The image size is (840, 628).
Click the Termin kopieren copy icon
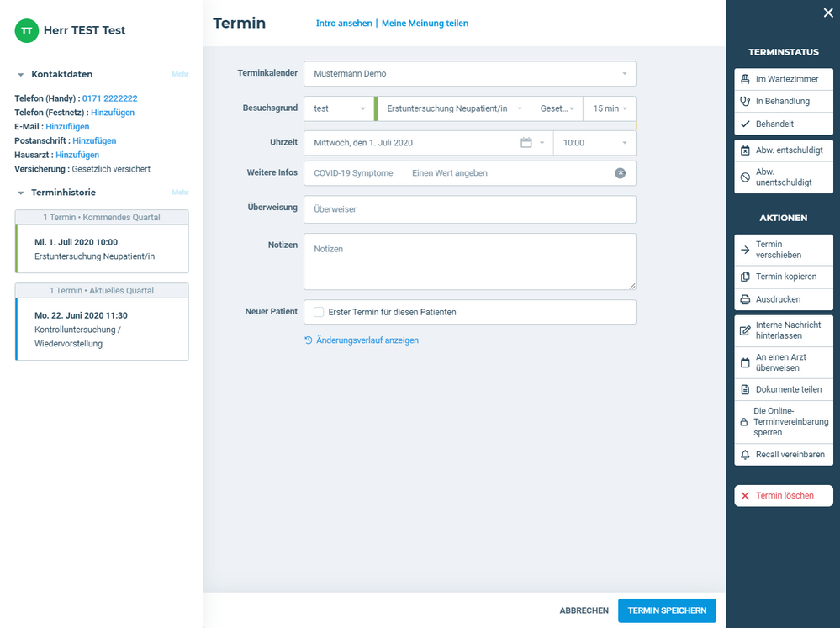[745, 277]
